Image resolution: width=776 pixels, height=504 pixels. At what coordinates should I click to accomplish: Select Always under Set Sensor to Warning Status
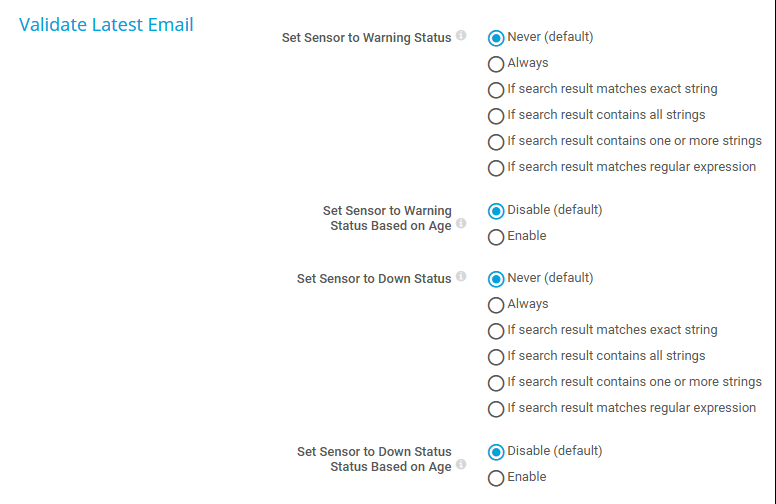tap(495, 64)
